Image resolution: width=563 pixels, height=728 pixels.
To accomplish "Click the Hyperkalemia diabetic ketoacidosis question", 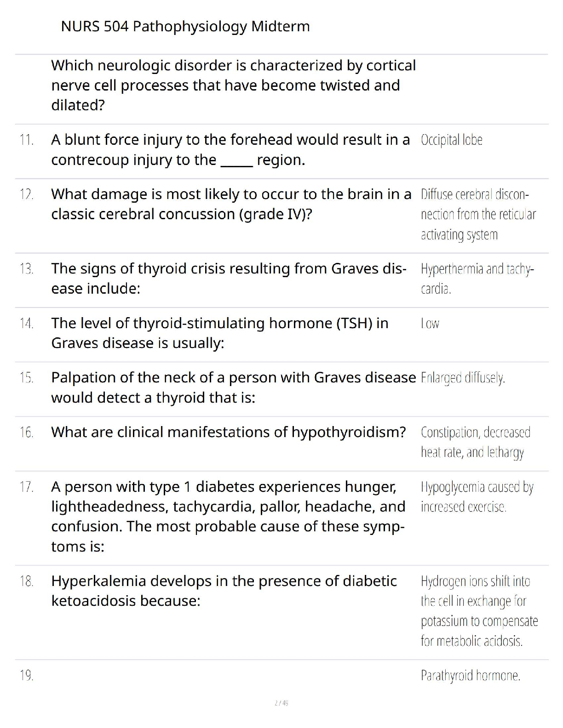I will coord(224,591).
